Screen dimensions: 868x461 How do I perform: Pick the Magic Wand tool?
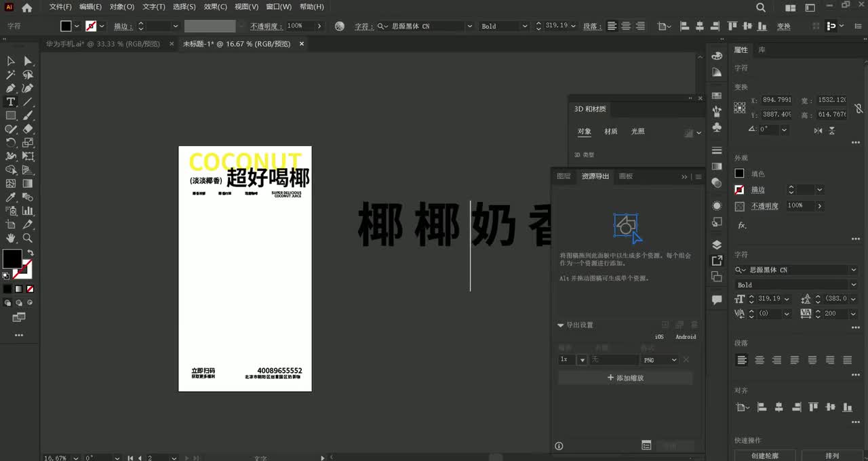tap(11, 75)
